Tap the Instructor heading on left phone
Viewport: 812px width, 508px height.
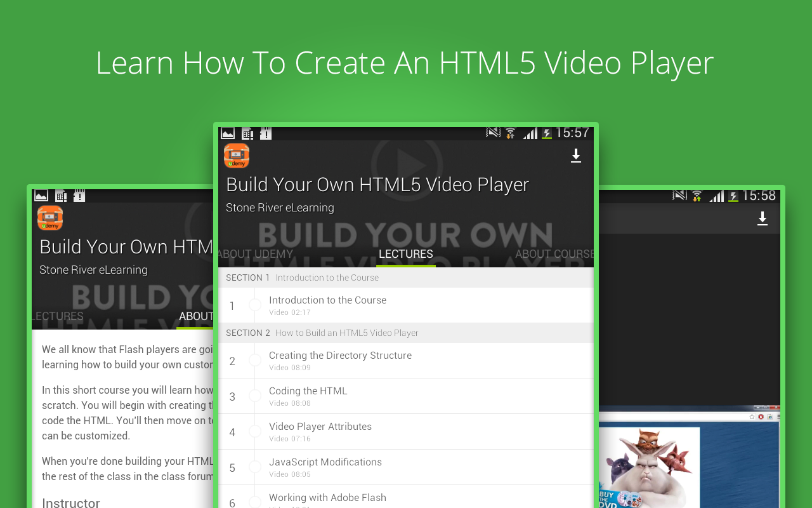click(71, 503)
